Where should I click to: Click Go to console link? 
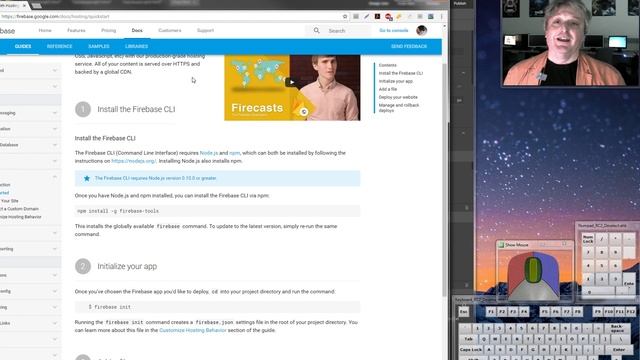pyautogui.click(x=394, y=31)
